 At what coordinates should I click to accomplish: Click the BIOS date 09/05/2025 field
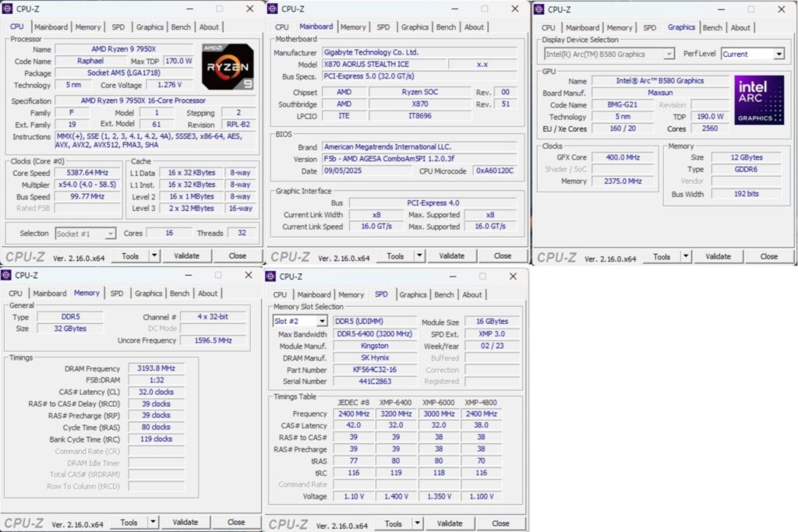point(366,171)
